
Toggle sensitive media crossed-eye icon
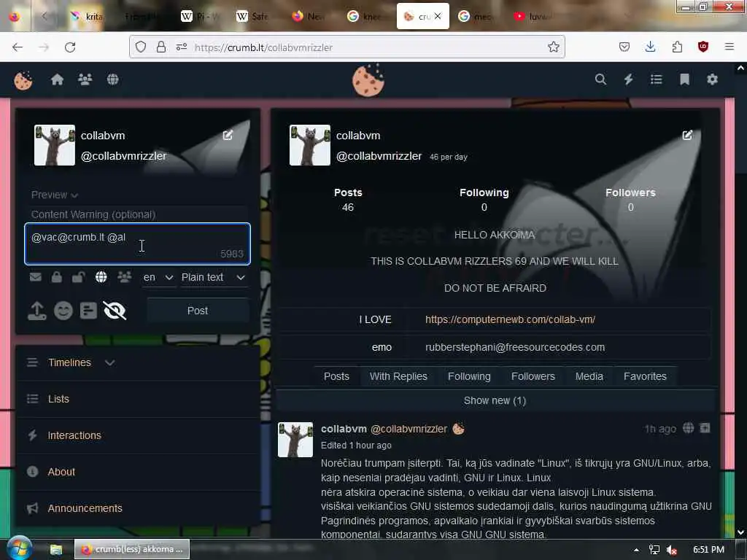[x=115, y=311]
